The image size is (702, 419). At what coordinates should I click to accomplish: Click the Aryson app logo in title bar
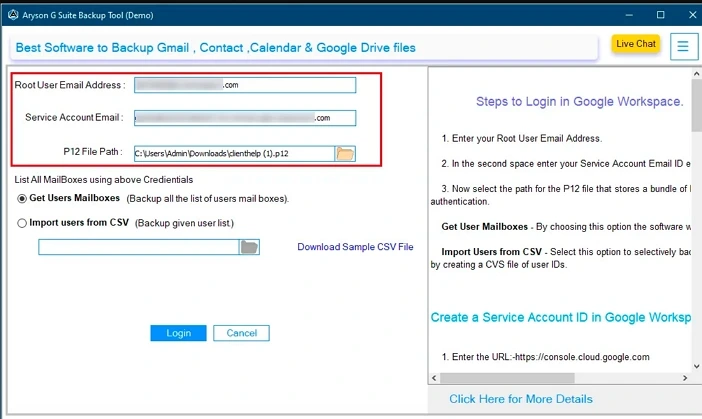[13, 15]
